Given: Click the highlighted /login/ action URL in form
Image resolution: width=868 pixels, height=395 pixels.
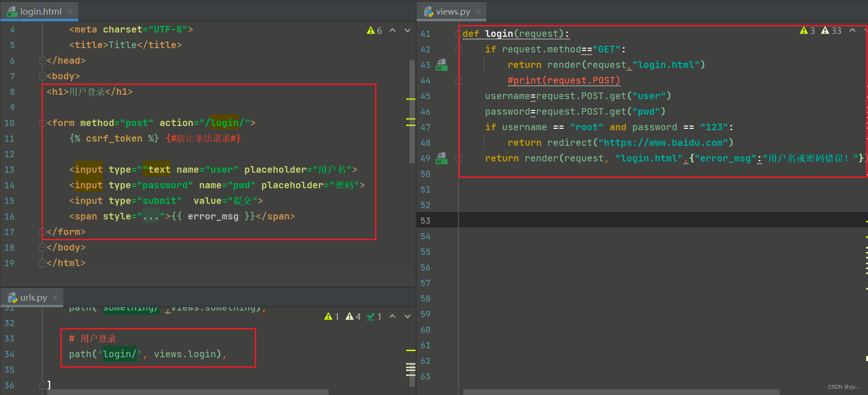Looking at the screenshot, I should 224,123.
